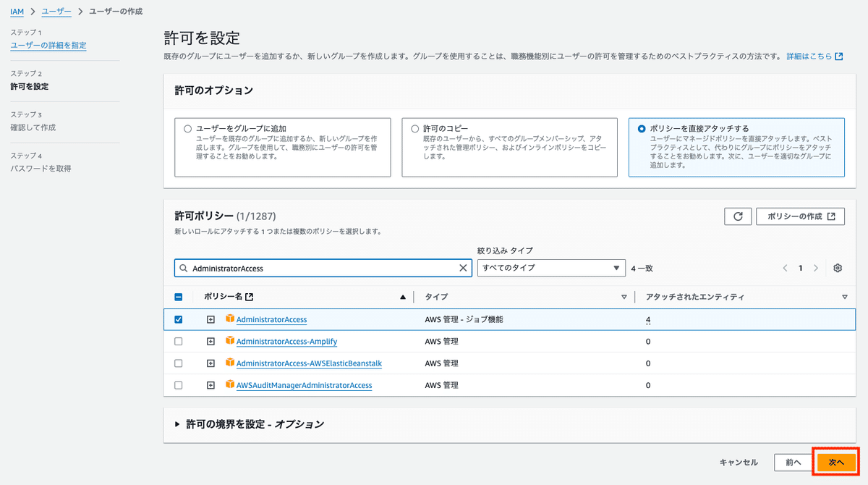Go to the next results page arrow
This screenshot has width=868, height=485.
coord(816,268)
